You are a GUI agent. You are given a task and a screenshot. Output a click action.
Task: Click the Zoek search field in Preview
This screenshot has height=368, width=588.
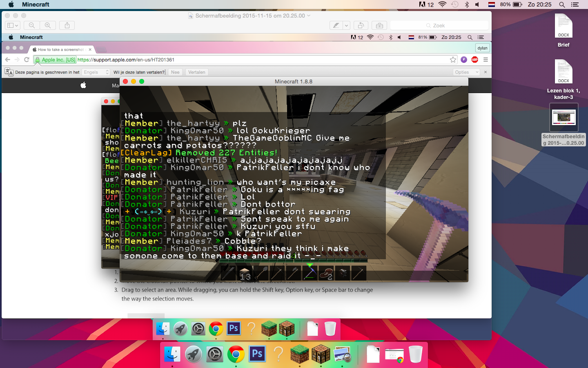coord(439,25)
